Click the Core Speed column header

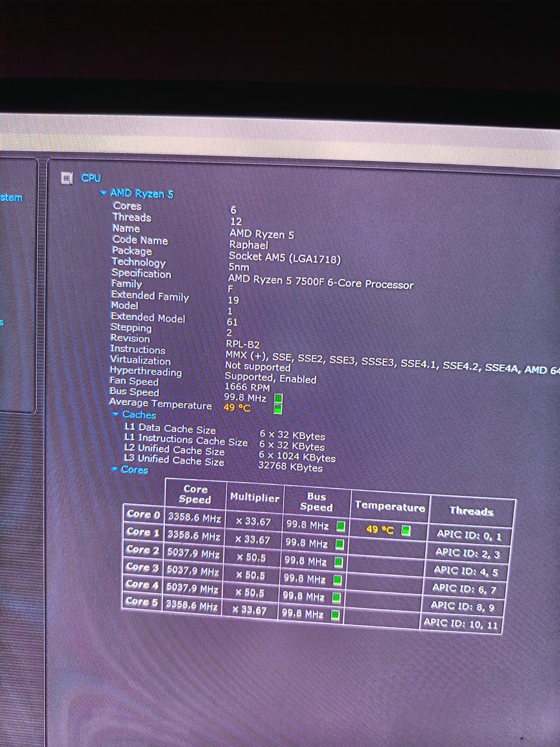pyautogui.click(x=195, y=494)
